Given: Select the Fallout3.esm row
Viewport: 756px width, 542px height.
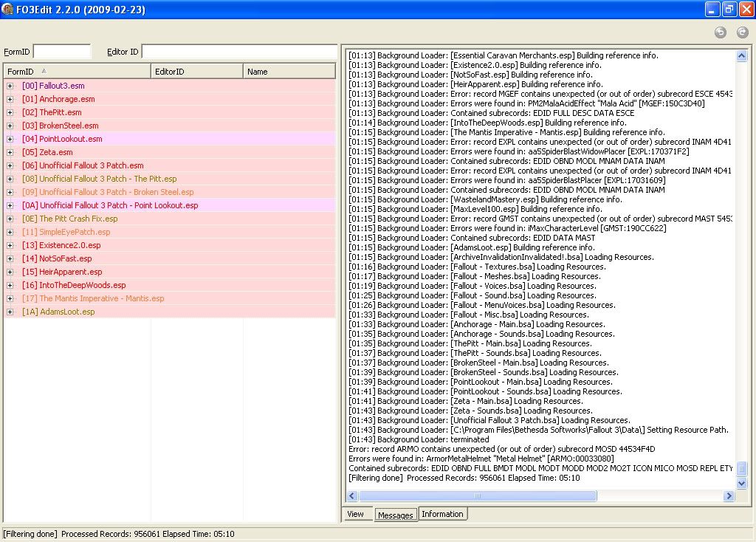Looking at the screenshot, I should (x=170, y=86).
